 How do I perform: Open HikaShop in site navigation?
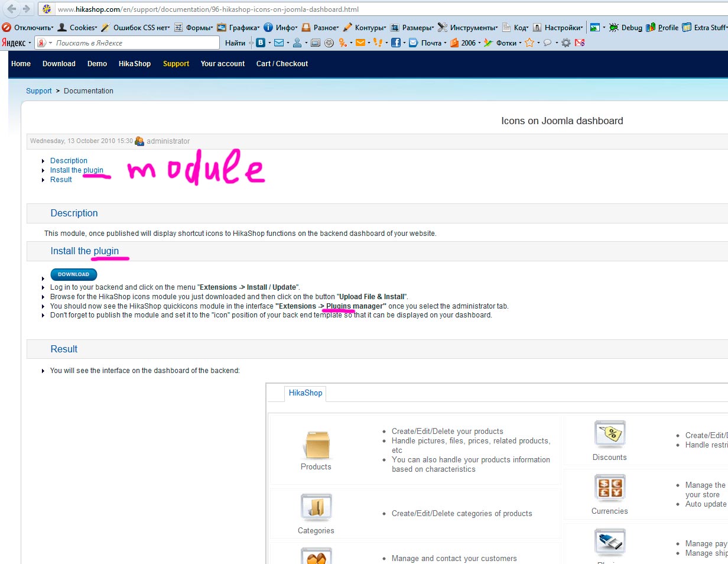click(135, 64)
